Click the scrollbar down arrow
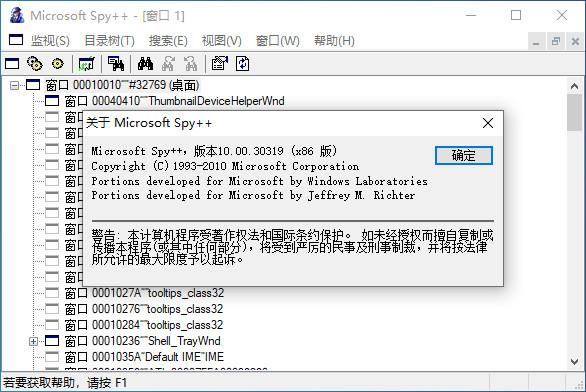Image resolution: width=586 pixels, height=392 pixels. pos(574,361)
